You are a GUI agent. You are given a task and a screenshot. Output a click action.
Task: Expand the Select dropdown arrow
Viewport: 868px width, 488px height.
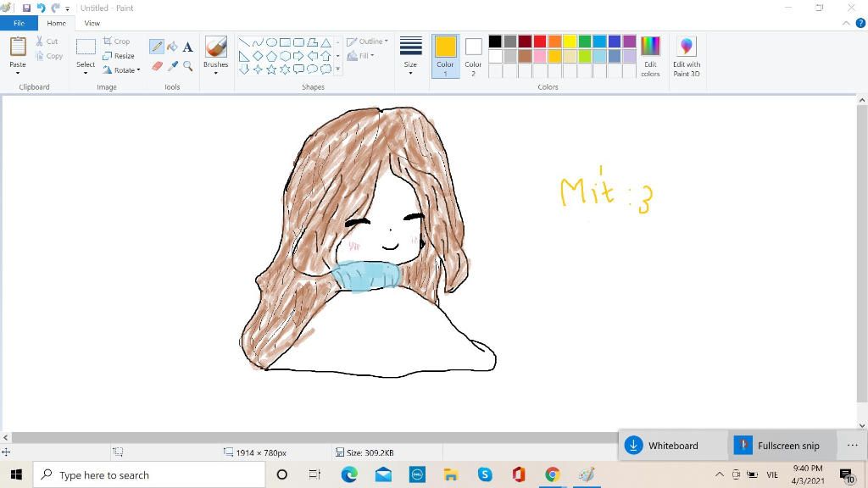point(86,73)
